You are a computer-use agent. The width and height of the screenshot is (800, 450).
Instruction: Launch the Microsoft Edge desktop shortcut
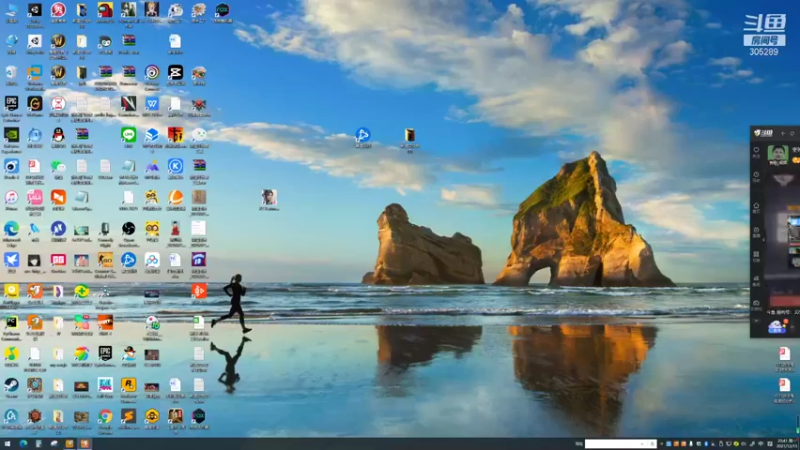point(11,229)
